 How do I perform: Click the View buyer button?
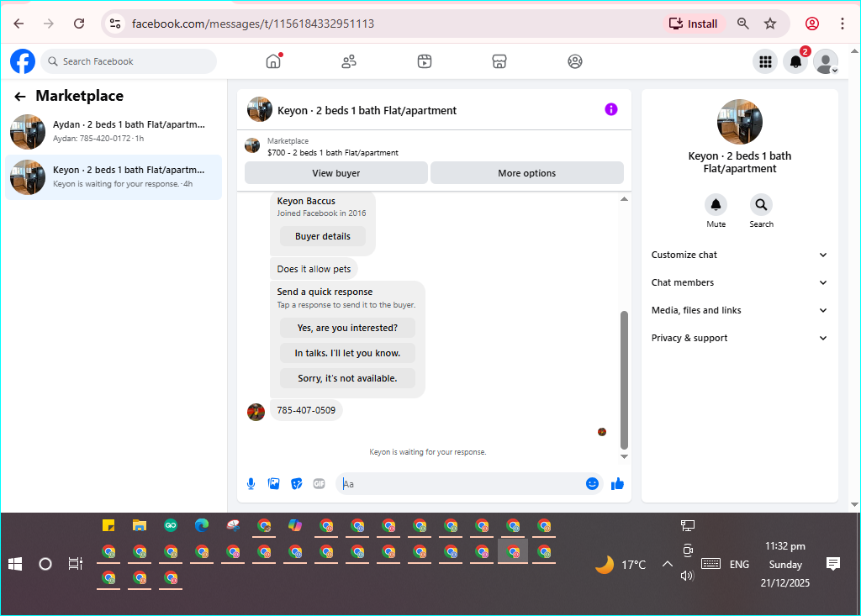click(x=336, y=173)
